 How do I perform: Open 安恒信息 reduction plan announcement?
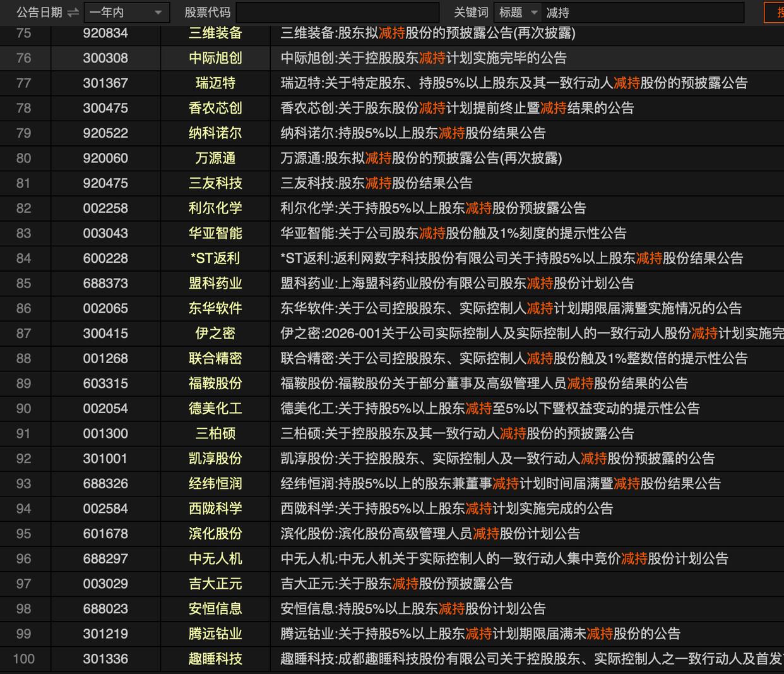[413, 609]
